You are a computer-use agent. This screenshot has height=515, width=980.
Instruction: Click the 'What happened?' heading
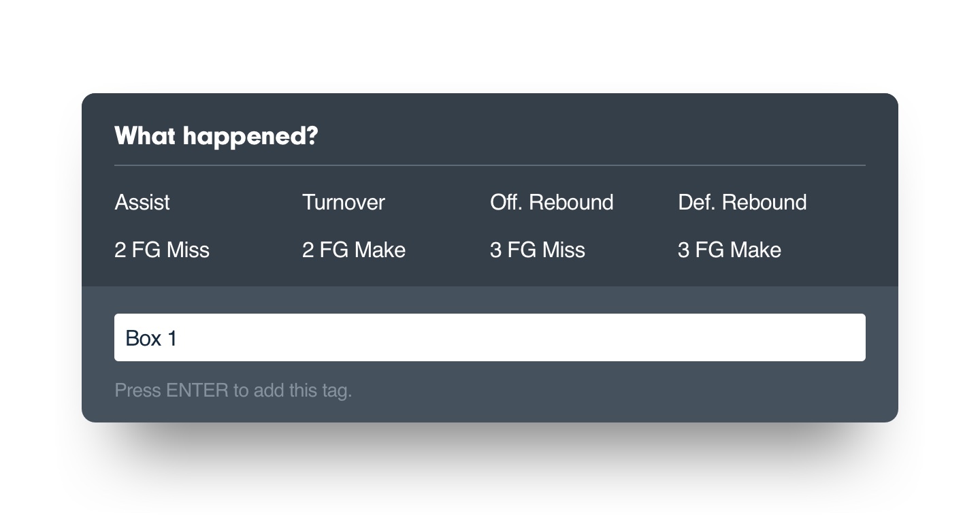pyautogui.click(x=216, y=136)
